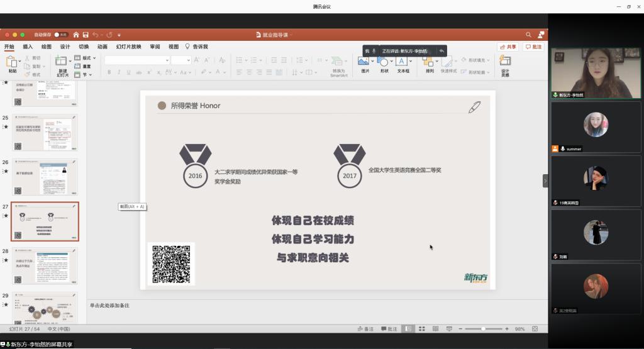The width and height of the screenshot is (644, 349).
Task: Click the 批注 comments button near 共享
Action: [533, 47]
